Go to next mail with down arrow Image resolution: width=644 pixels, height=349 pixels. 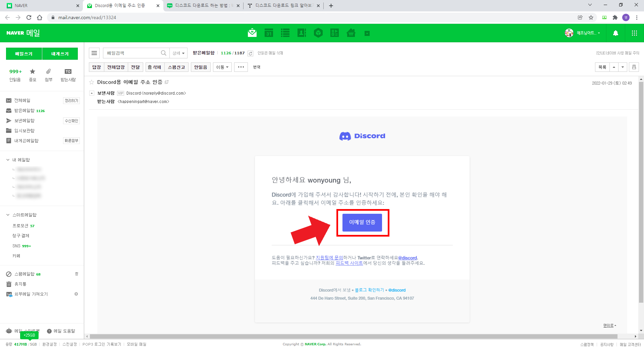(623, 67)
